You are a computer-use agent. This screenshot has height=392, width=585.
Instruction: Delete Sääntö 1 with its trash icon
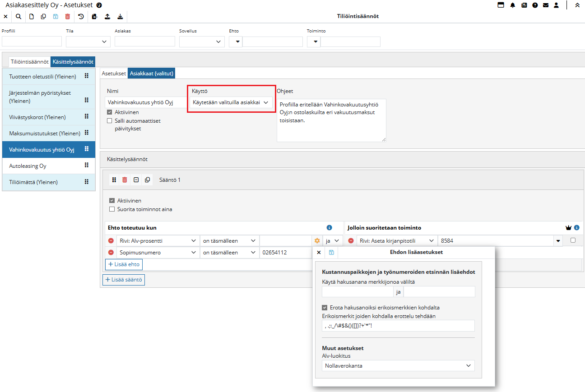(x=125, y=180)
